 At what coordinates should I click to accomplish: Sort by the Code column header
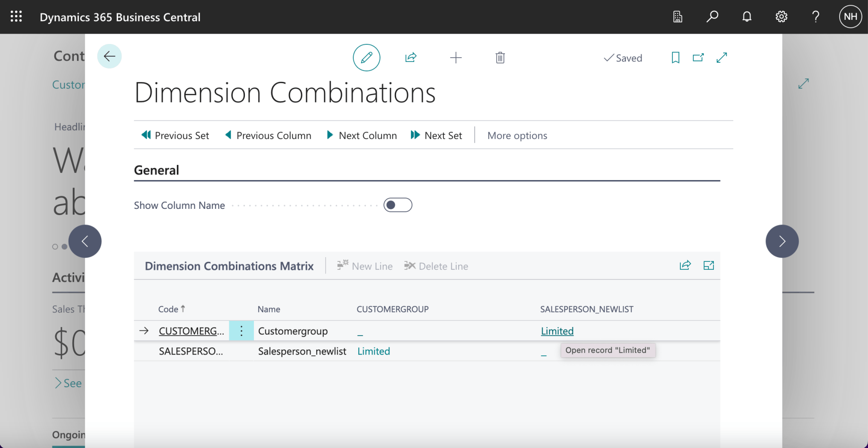coord(168,309)
